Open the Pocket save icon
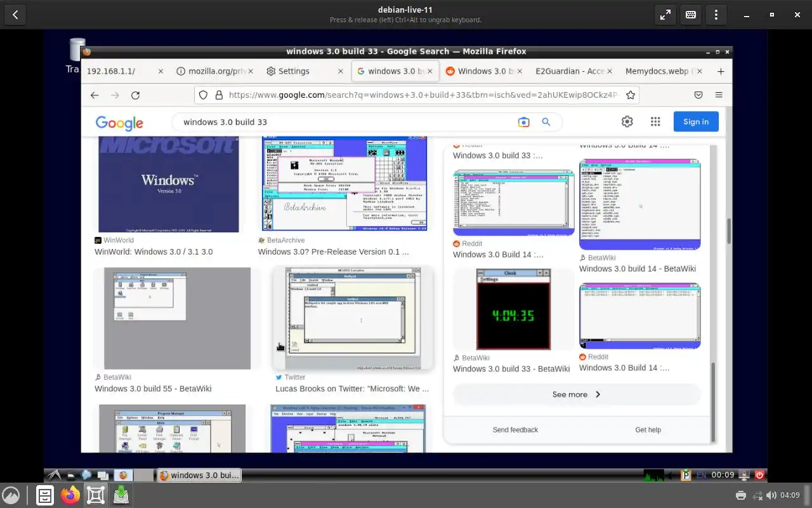 [698, 95]
